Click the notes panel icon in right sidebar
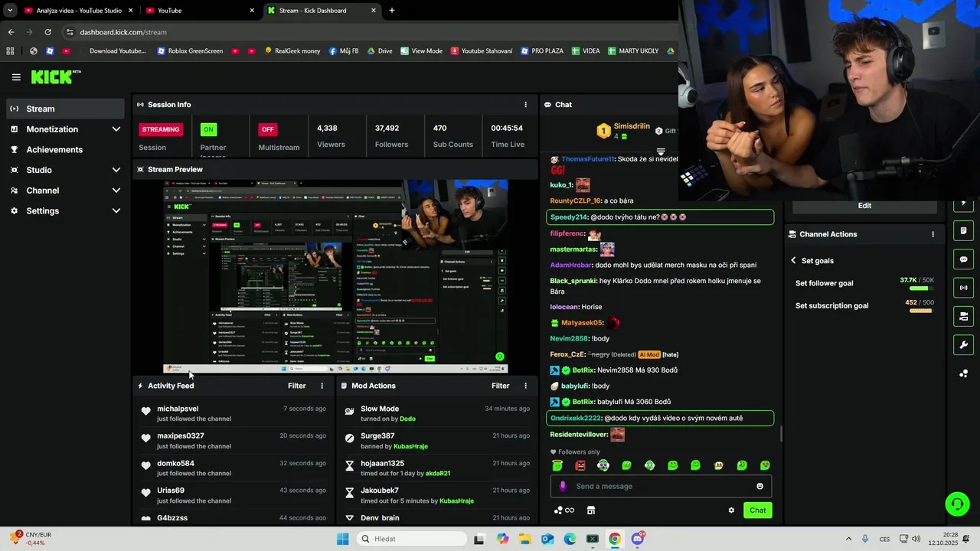 coord(963,231)
